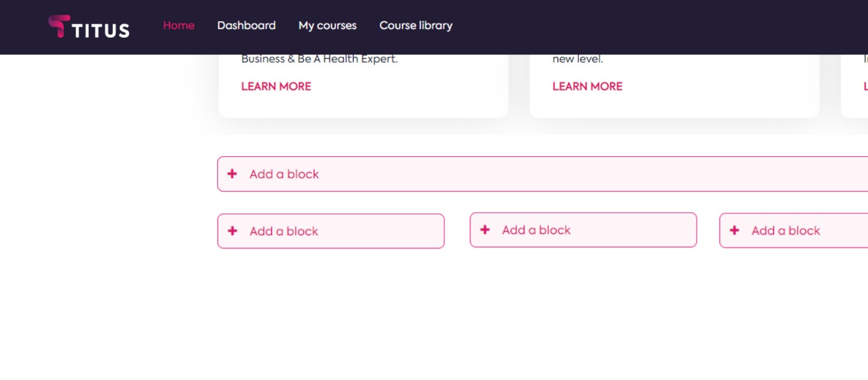Click the 'new level.' card description text
The width and height of the screenshot is (868, 380).
[578, 59]
